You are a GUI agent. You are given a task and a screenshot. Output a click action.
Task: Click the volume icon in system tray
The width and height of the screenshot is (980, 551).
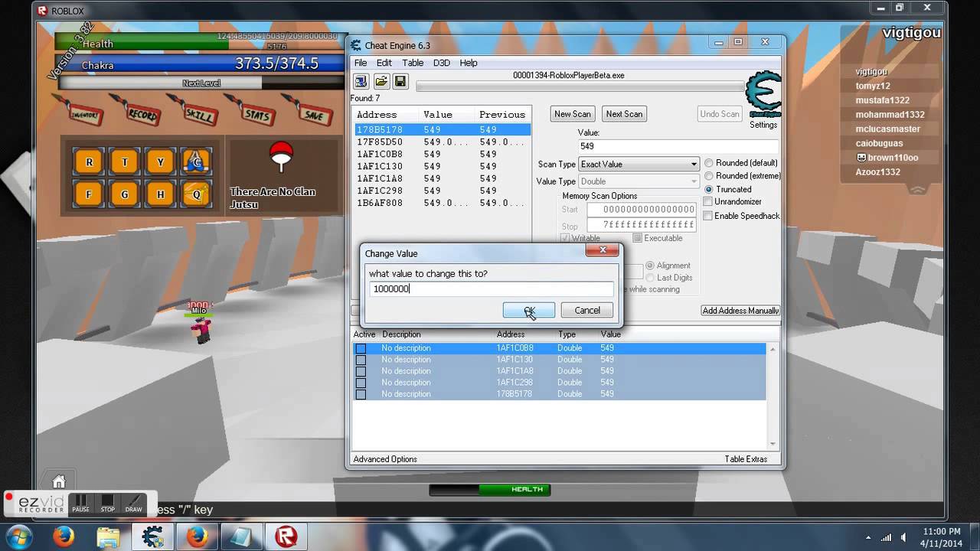click(903, 536)
